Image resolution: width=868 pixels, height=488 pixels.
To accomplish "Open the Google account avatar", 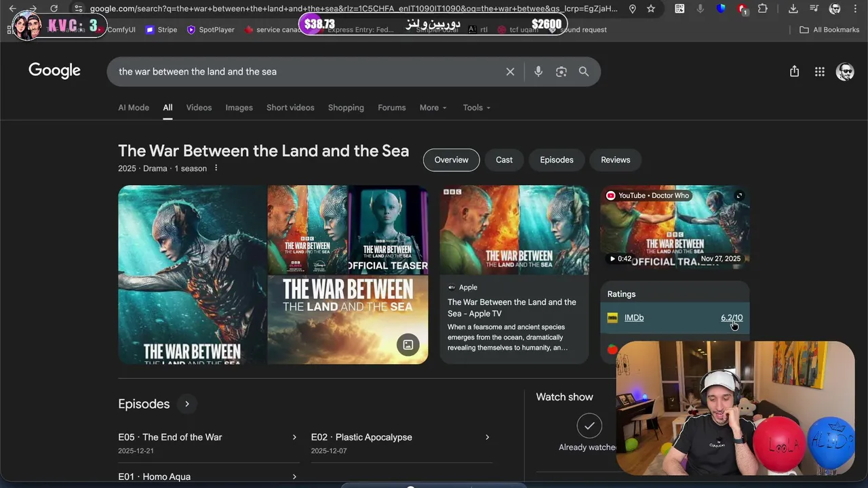I will point(845,72).
